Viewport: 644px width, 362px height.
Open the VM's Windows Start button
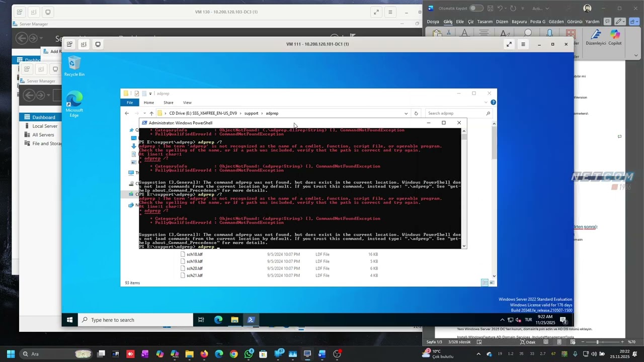pyautogui.click(x=70, y=320)
